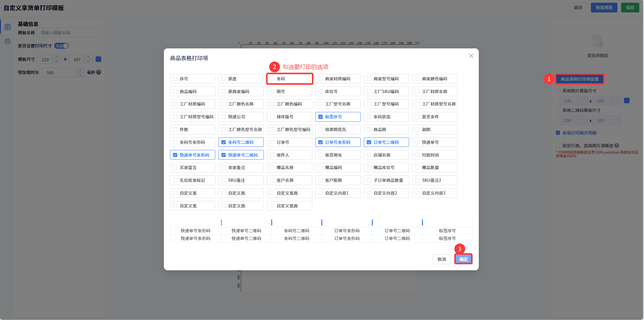Viewport: 644px width, 320px height.
Task: Tick the 赠品名称 checkbox
Action: pyautogui.click(x=272, y=167)
